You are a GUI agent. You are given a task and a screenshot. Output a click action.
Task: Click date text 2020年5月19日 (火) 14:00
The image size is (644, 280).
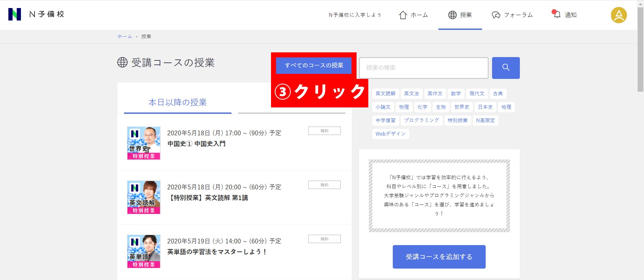tap(204, 241)
